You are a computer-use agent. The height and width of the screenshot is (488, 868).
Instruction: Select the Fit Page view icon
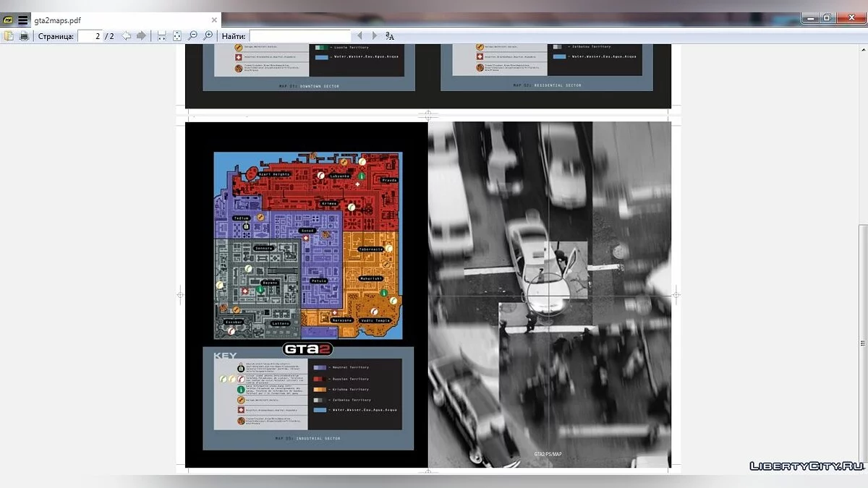pos(176,35)
